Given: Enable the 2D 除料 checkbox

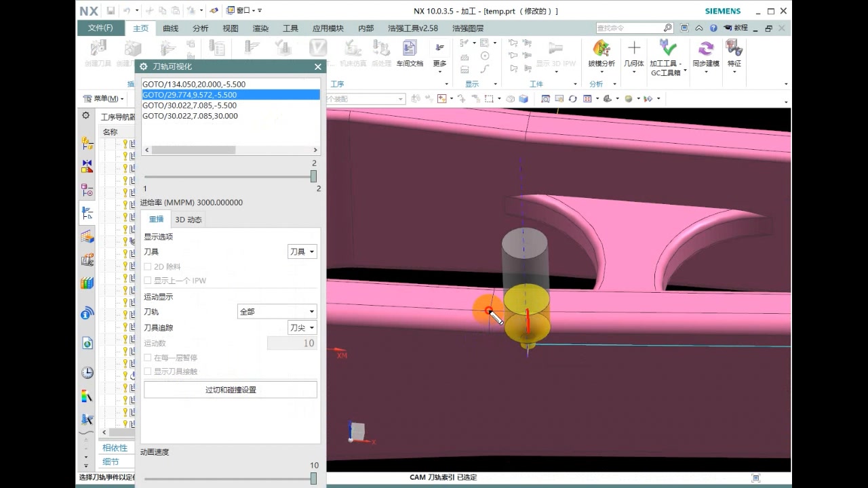Looking at the screenshot, I should pyautogui.click(x=149, y=266).
